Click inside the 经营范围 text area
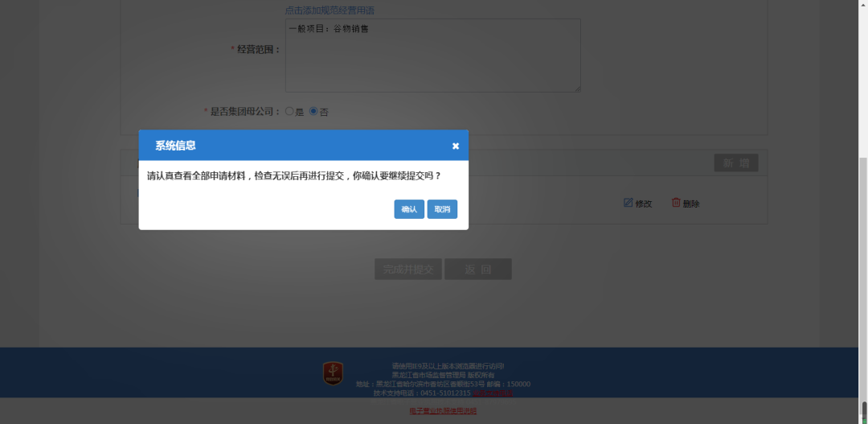Screen dimensions: 868x424 (433, 56)
